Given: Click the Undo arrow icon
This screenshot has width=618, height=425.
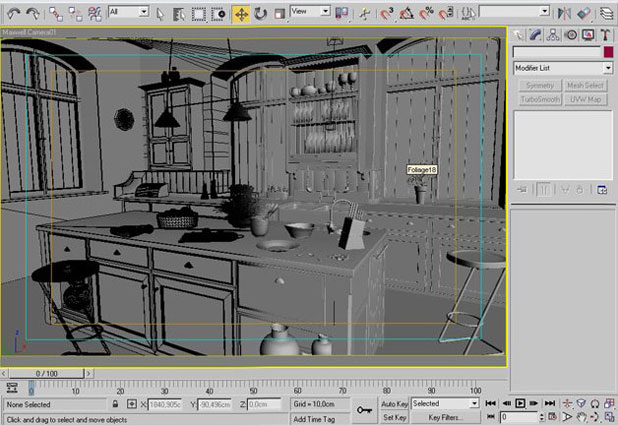Looking at the screenshot, I should tap(14, 14).
